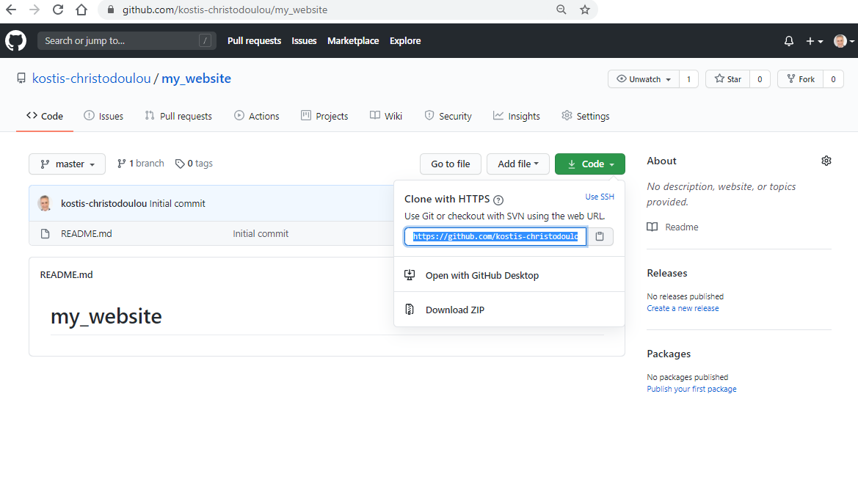Open the Add file dropdown
The width and height of the screenshot is (858, 504).
point(517,164)
